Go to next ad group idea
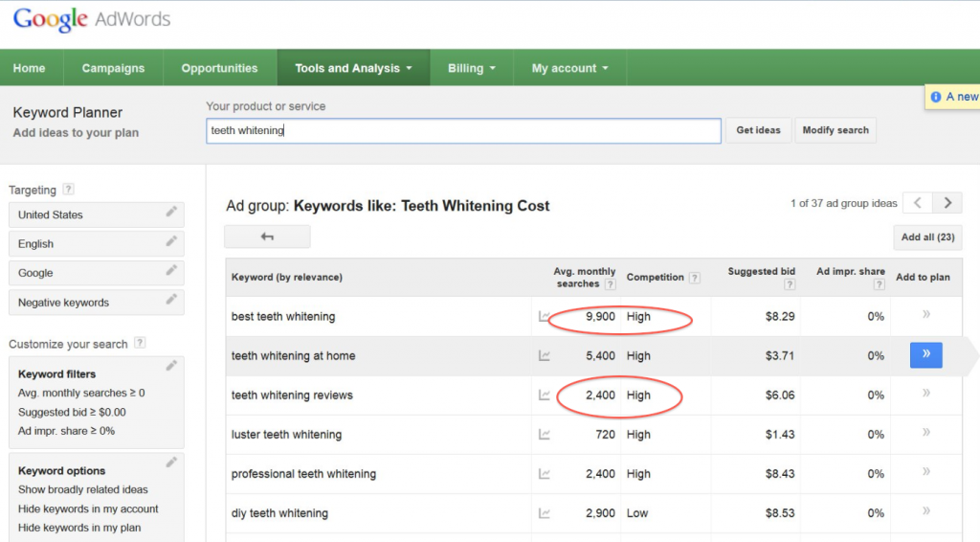Image resolution: width=980 pixels, height=542 pixels. coord(947,203)
